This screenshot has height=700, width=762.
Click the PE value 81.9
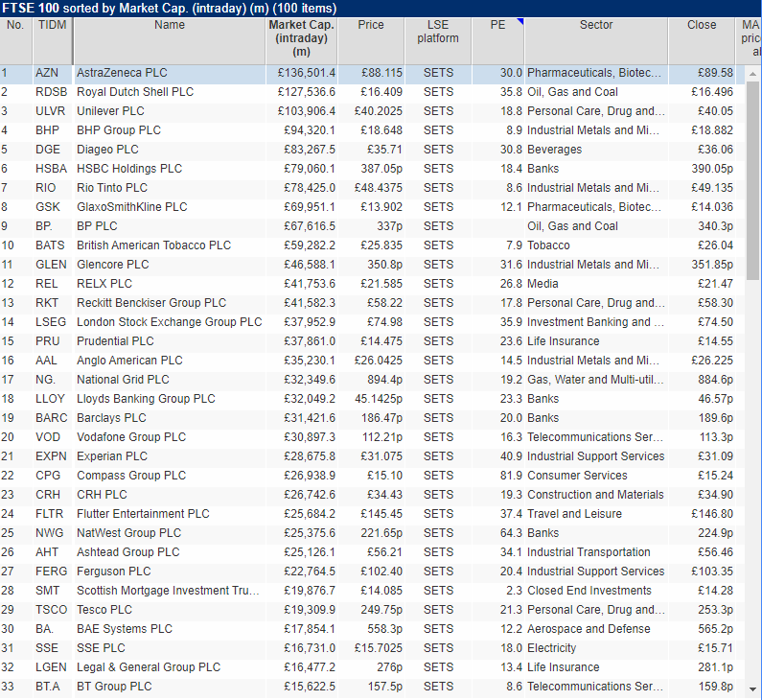(x=511, y=476)
